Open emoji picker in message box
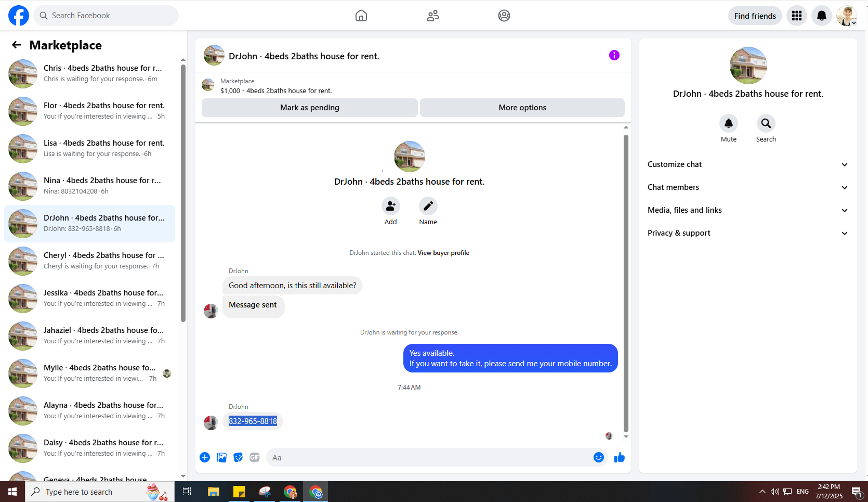This screenshot has width=868, height=502. 599,457
